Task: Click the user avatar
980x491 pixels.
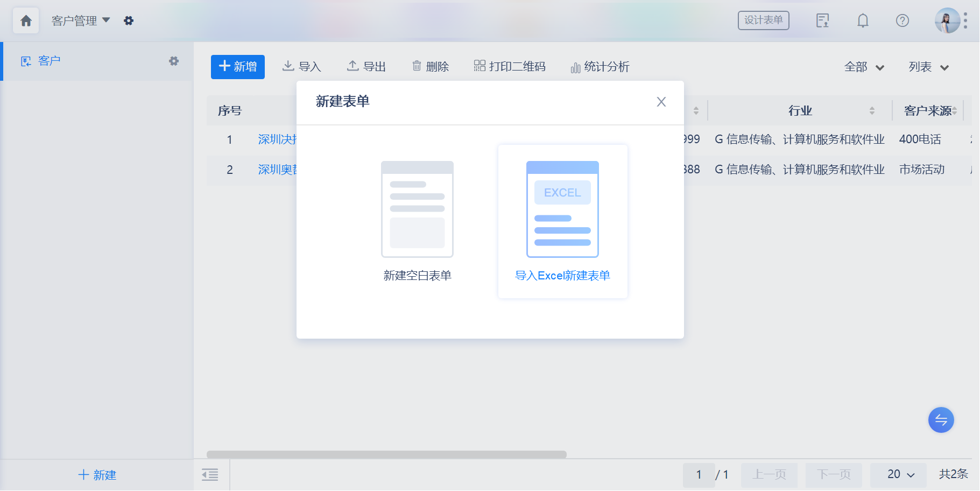Action: click(x=947, y=20)
